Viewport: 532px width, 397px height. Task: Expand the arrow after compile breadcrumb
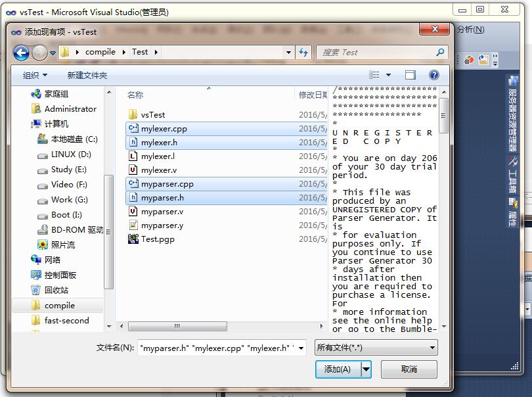coord(124,52)
